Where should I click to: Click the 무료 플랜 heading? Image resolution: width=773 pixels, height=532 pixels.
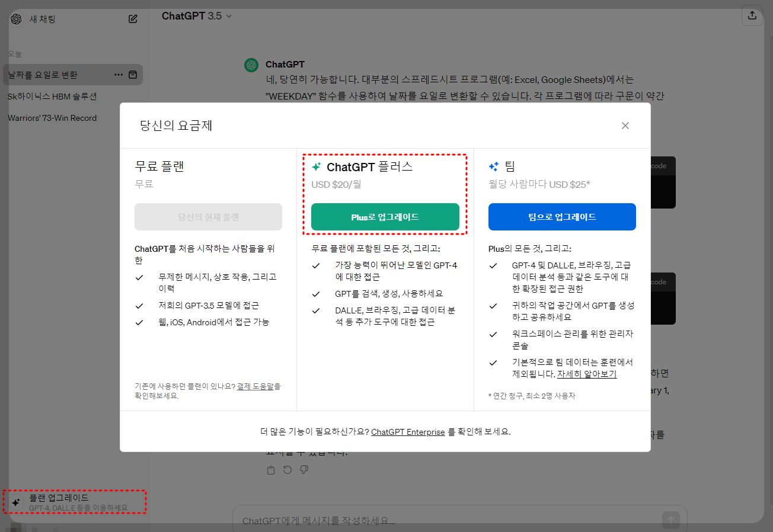[159, 166]
